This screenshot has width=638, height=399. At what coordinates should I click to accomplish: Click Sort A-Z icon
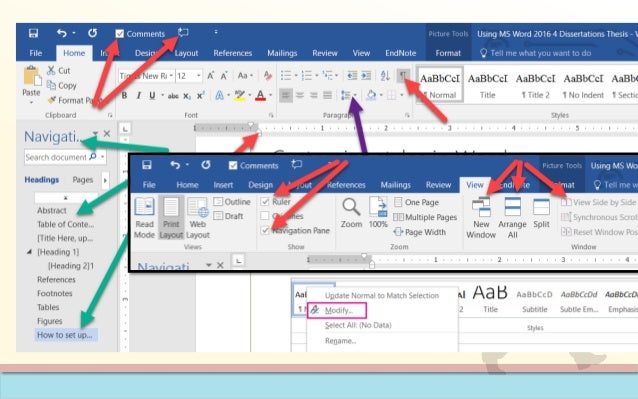tap(385, 75)
